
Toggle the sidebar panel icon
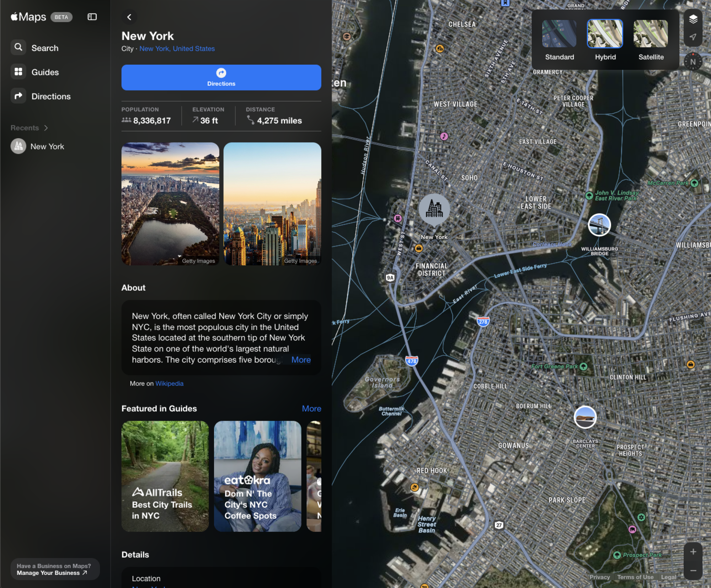[92, 17]
